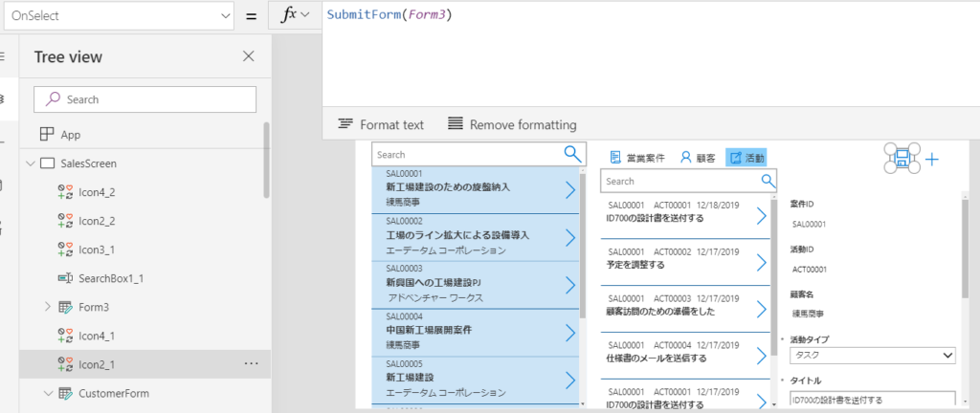The width and height of the screenshot is (980, 413).
Task: Open ACT00002 activity arrow
Action: 761,262
